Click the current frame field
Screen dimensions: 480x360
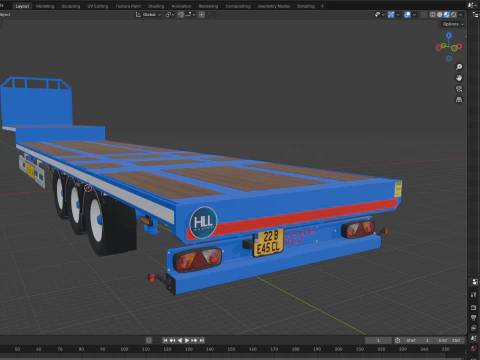[x=378, y=340]
